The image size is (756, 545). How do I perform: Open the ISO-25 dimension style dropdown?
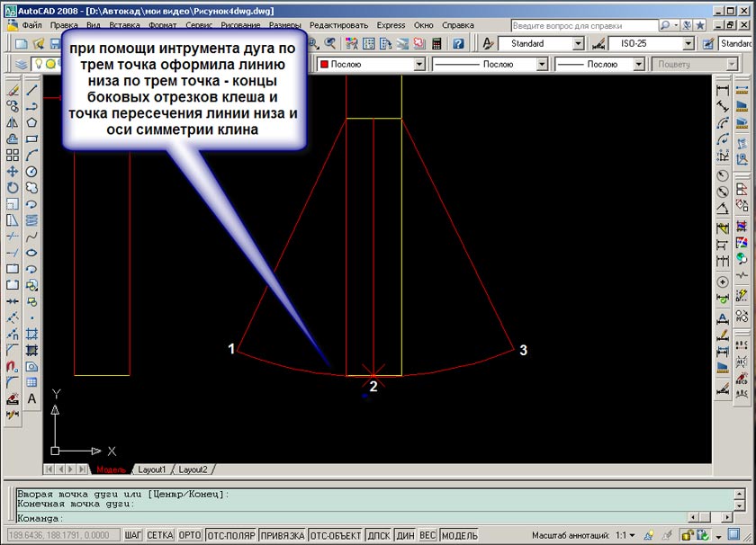(x=688, y=43)
